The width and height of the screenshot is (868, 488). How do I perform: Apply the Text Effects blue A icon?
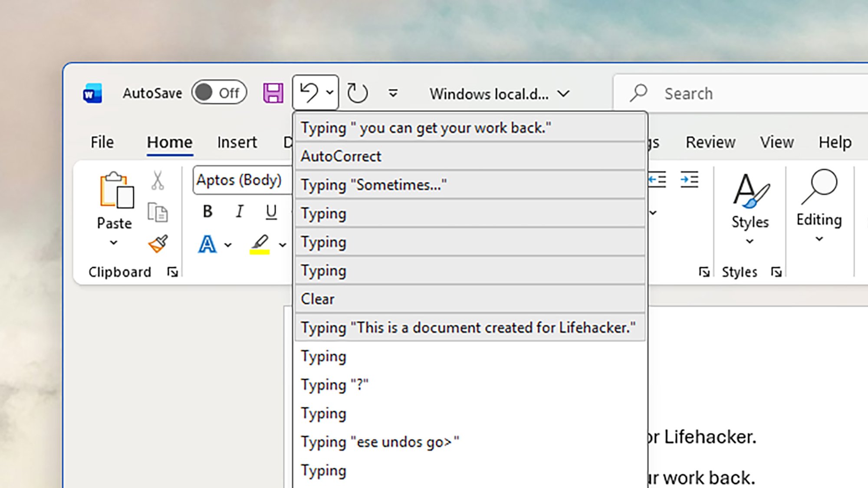tap(207, 244)
